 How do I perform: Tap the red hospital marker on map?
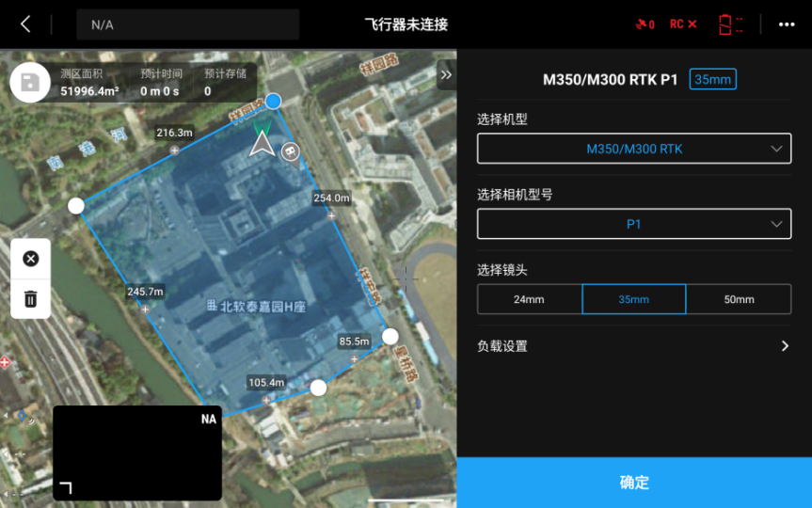pos(6,362)
